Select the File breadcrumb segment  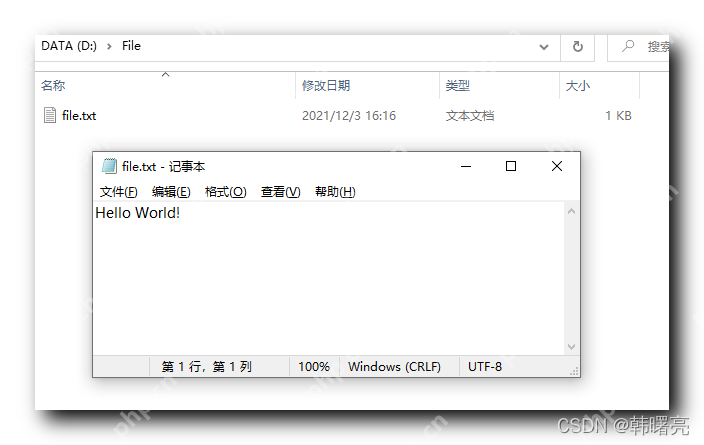coord(131,46)
